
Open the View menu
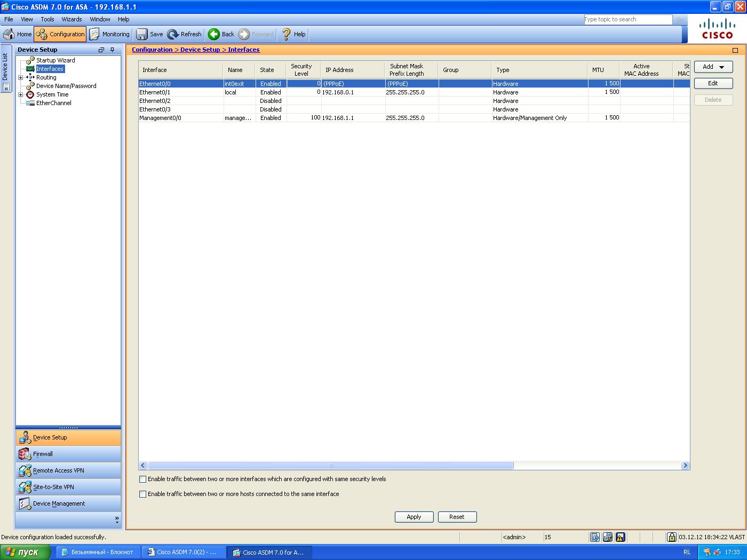pos(27,19)
